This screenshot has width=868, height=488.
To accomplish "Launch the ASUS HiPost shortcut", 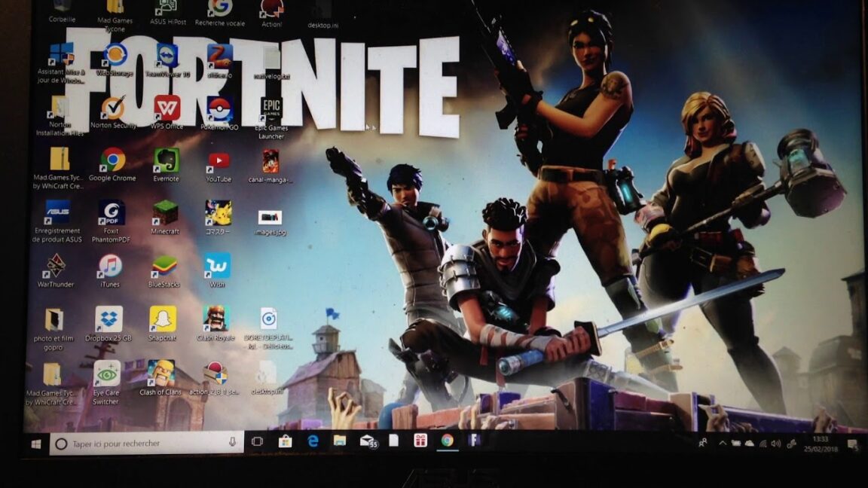I will coord(168,13).
